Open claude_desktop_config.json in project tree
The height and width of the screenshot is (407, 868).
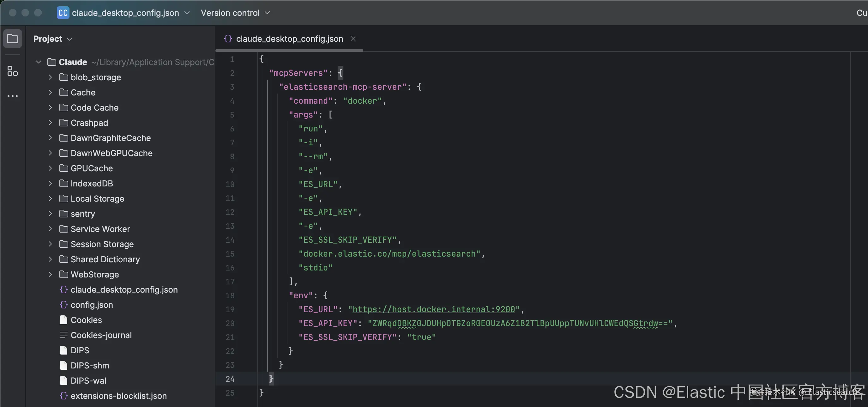coord(124,290)
